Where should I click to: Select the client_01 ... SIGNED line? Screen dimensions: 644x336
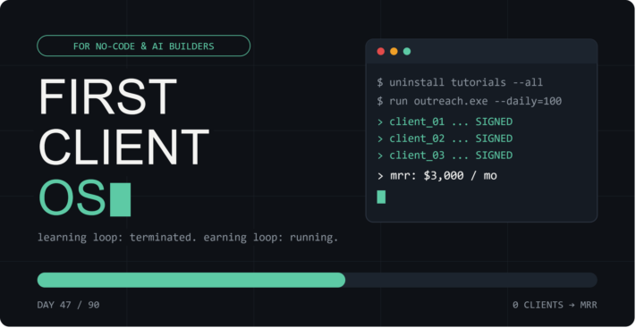(445, 122)
